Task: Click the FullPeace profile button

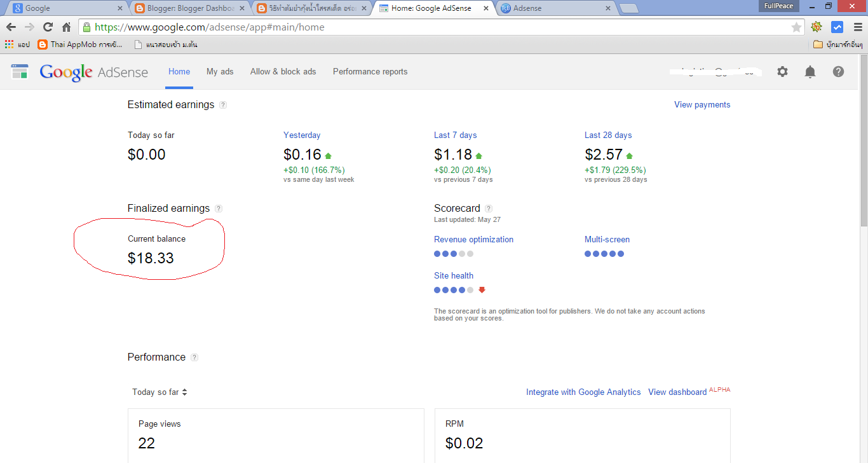Action: pyautogui.click(x=778, y=6)
